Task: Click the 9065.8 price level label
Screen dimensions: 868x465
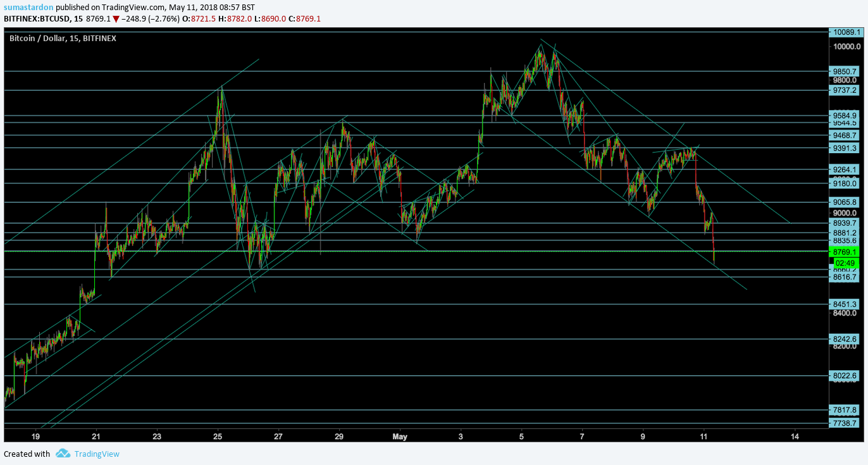Action: pos(845,202)
